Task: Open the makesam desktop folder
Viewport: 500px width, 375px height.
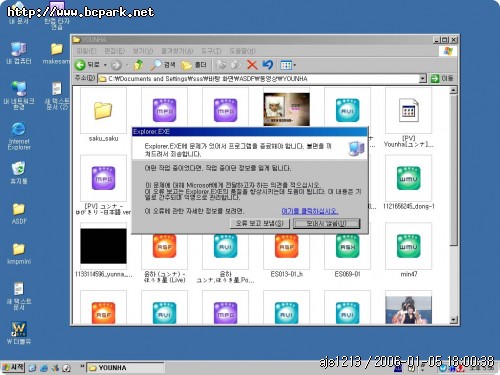Action: coord(57,53)
